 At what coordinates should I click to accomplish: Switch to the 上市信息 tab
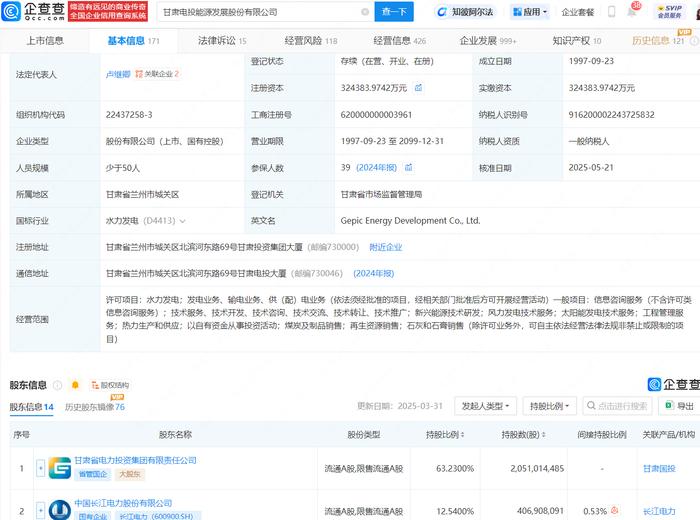45,41
